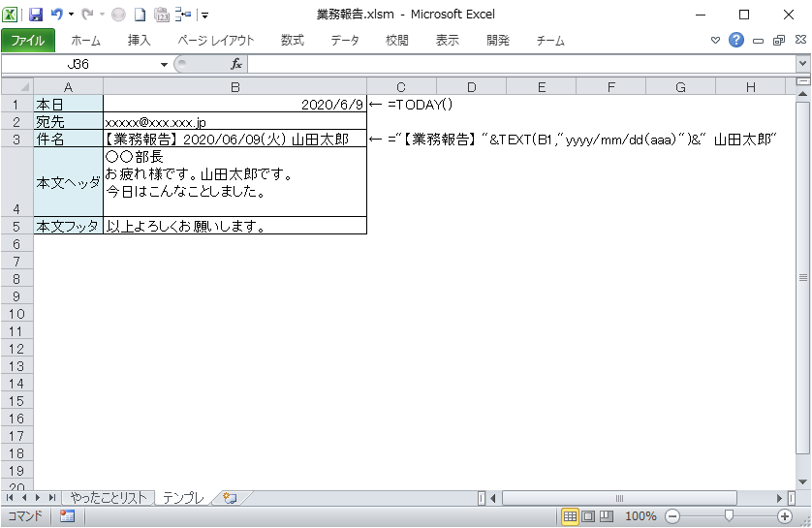This screenshot has width=812, height=528.
Task: Minimize the ribbon with the chevron icon
Action: (x=715, y=40)
